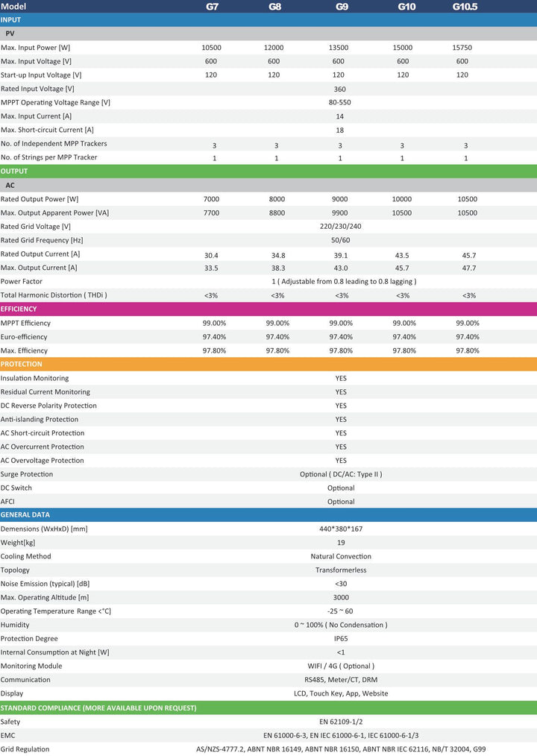Click the Power Factor adjustable text
The height and width of the screenshot is (756, 537).
coord(344,282)
